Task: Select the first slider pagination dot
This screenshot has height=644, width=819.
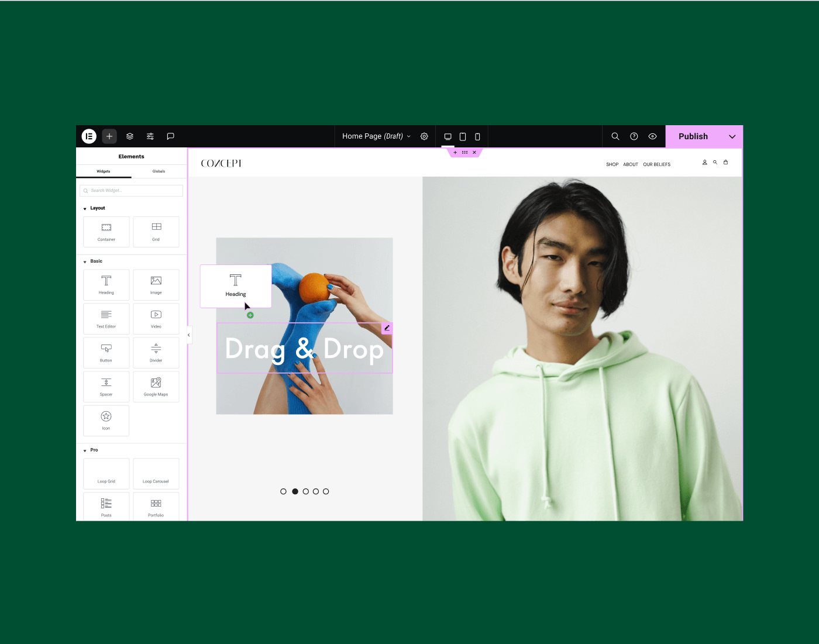Action: point(284,491)
